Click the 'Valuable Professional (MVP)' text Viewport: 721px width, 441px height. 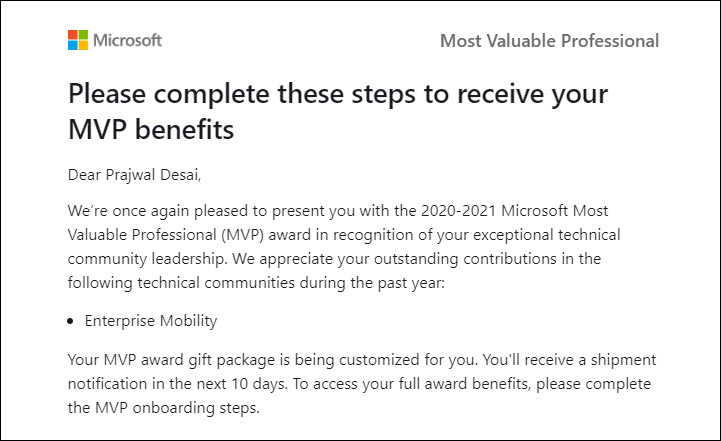166,235
